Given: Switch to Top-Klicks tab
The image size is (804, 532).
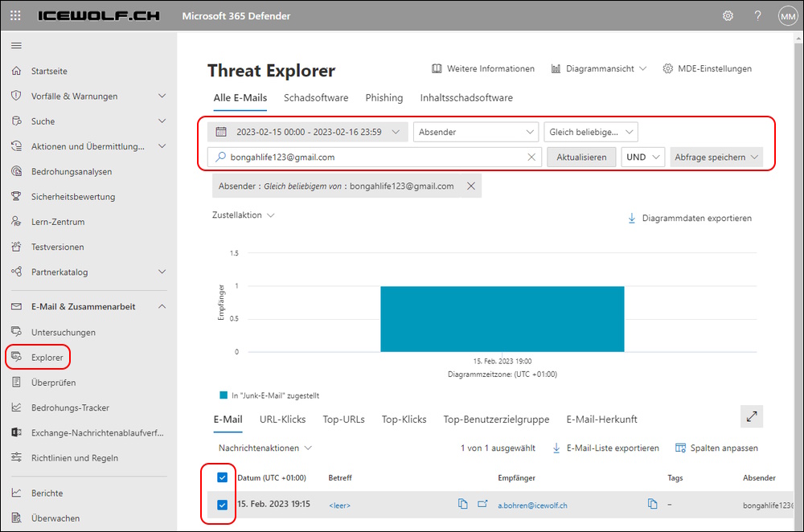Looking at the screenshot, I should pos(404,419).
